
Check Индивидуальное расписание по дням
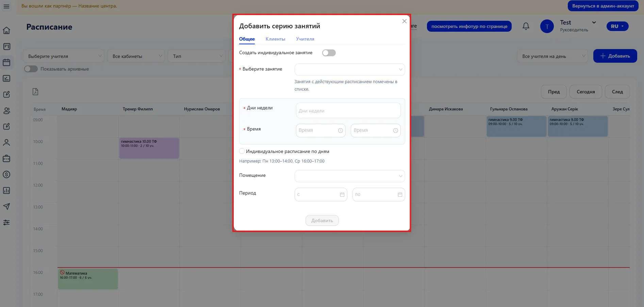242,151
